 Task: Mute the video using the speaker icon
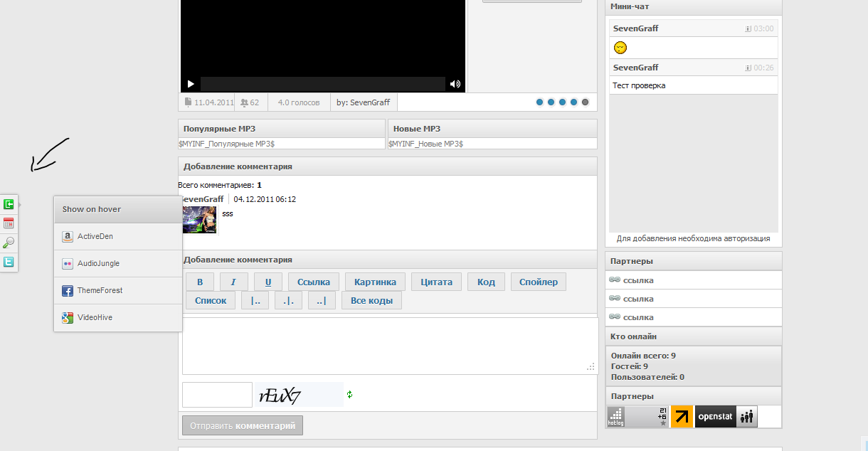pyautogui.click(x=455, y=84)
